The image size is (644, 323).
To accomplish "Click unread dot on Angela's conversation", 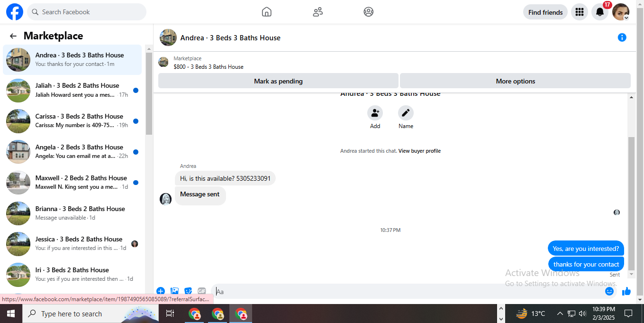I will [x=136, y=152].
